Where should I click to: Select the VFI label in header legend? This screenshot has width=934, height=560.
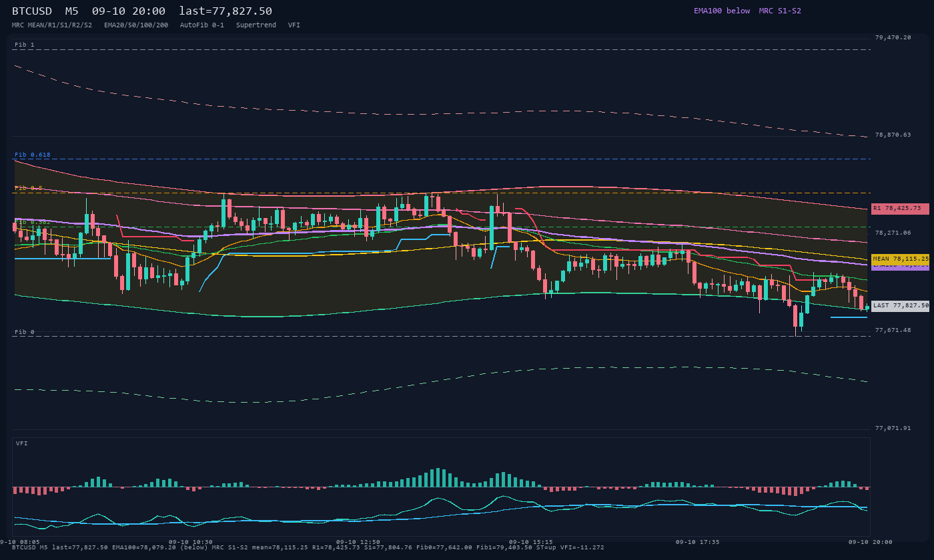294,25
